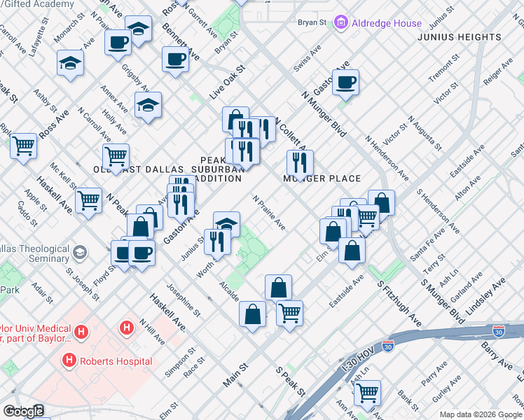Select restaurant marker near Worth St
This screenshot has height=420, width=524.
217,244
